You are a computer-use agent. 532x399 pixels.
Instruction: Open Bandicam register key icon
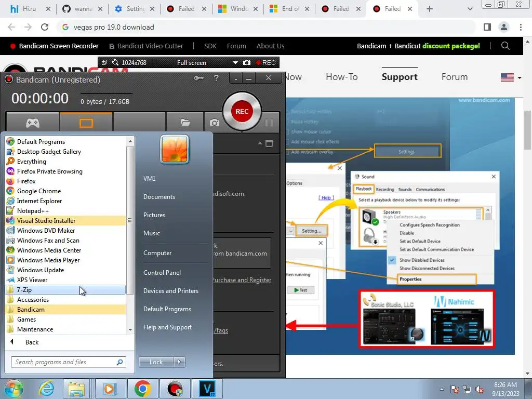[198, 78]
